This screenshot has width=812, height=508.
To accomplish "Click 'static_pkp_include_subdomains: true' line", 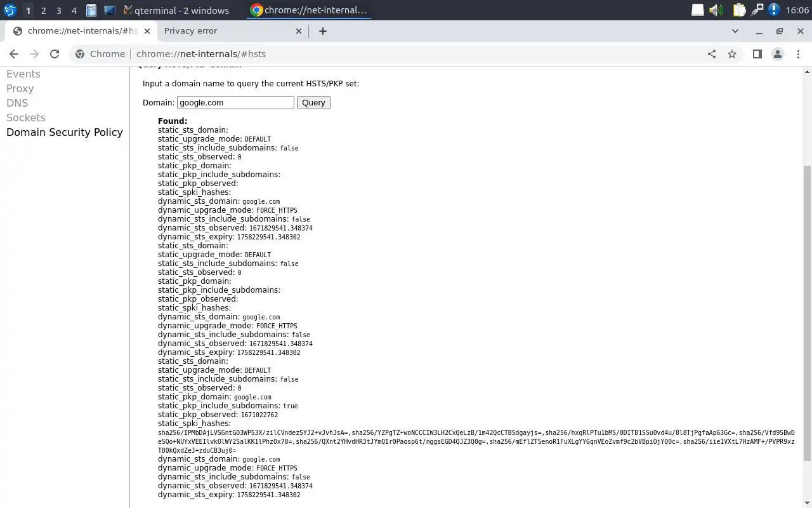I will (x=228, y=406).
